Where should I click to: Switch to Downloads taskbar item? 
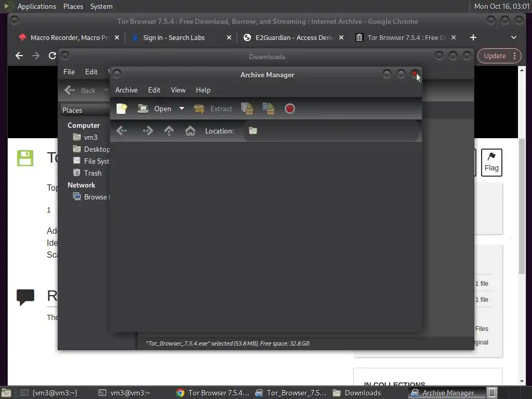(357, 393)
